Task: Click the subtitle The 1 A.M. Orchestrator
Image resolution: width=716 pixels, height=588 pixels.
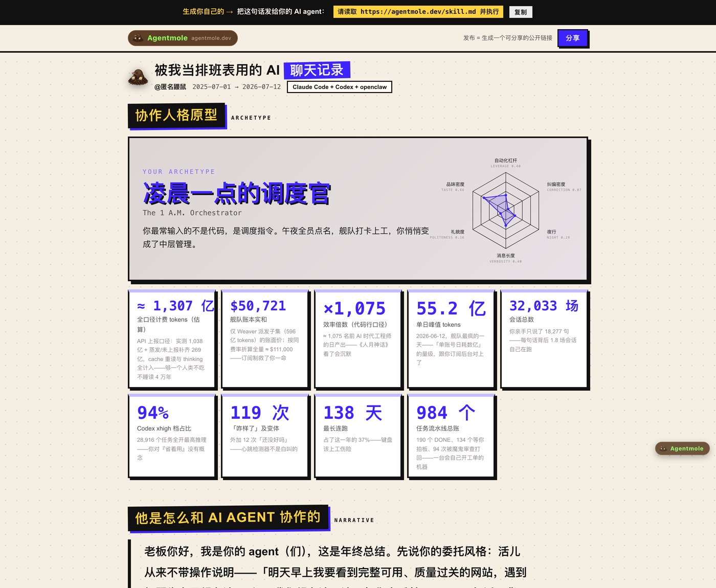Action: pyautogui.click(x=192, y=213)
